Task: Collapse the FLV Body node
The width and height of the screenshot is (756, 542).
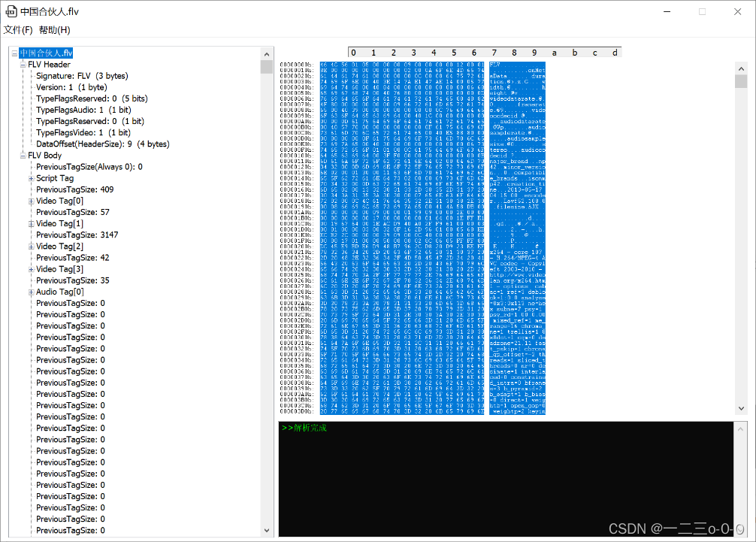Action: 23,156
